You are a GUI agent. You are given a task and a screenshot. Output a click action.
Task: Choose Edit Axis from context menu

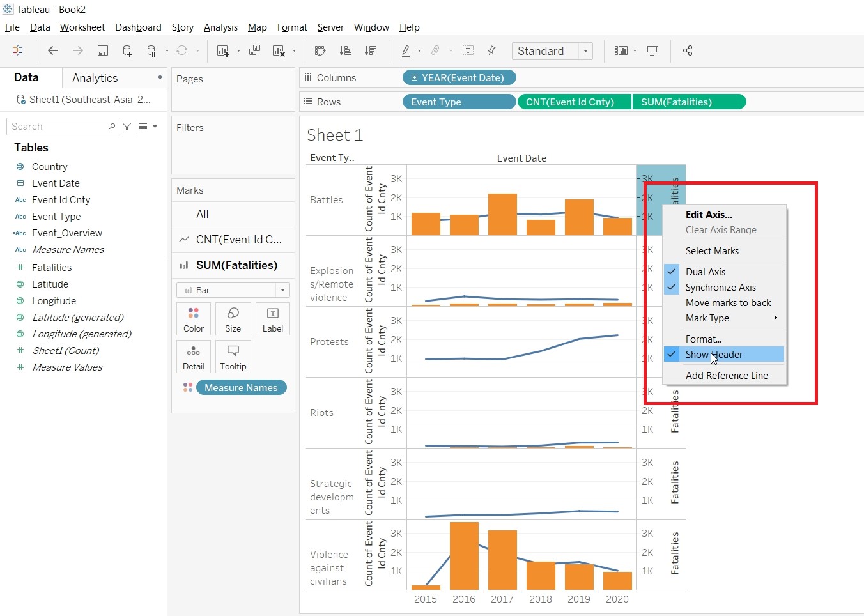(709, 215)
